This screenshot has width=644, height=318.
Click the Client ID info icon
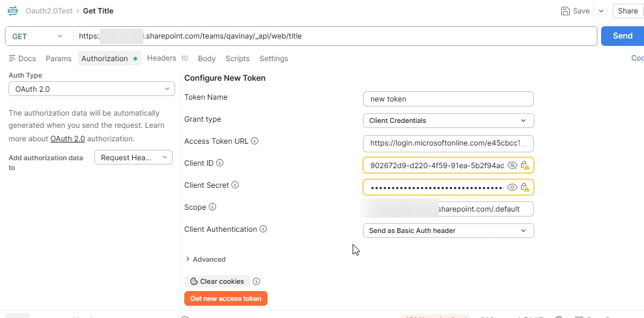point(220,163)
